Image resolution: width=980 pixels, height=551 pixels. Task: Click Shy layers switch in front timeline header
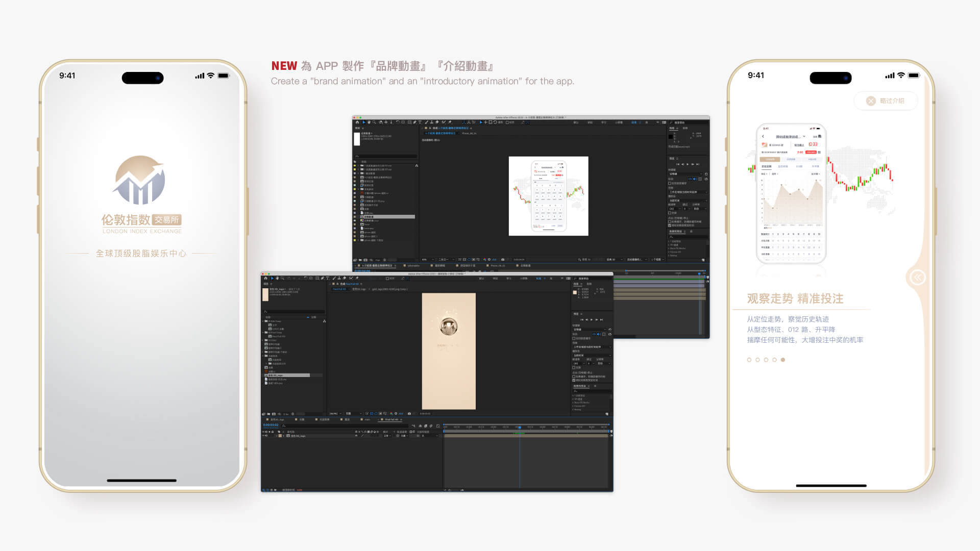tap(420, 426)
